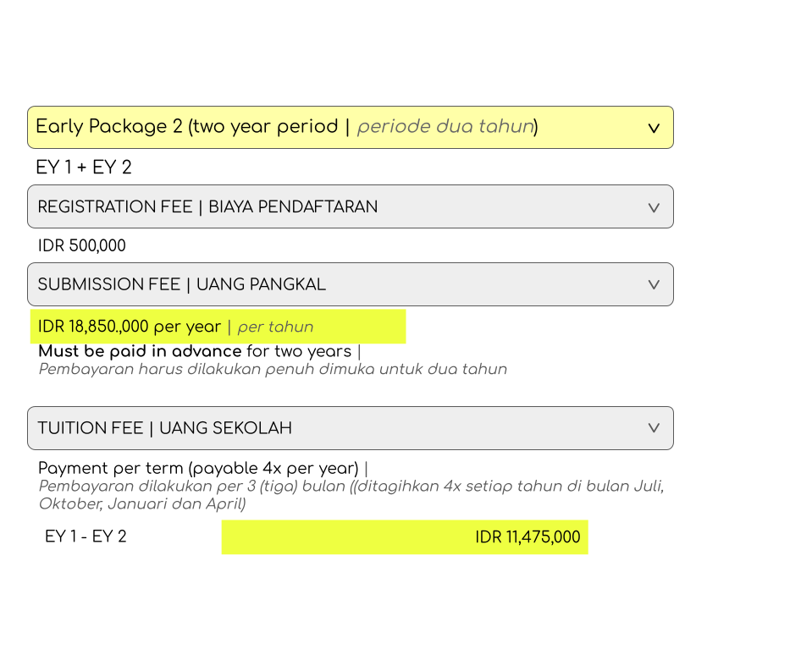Click the italic 'per tahun' text

click(275, 327)
